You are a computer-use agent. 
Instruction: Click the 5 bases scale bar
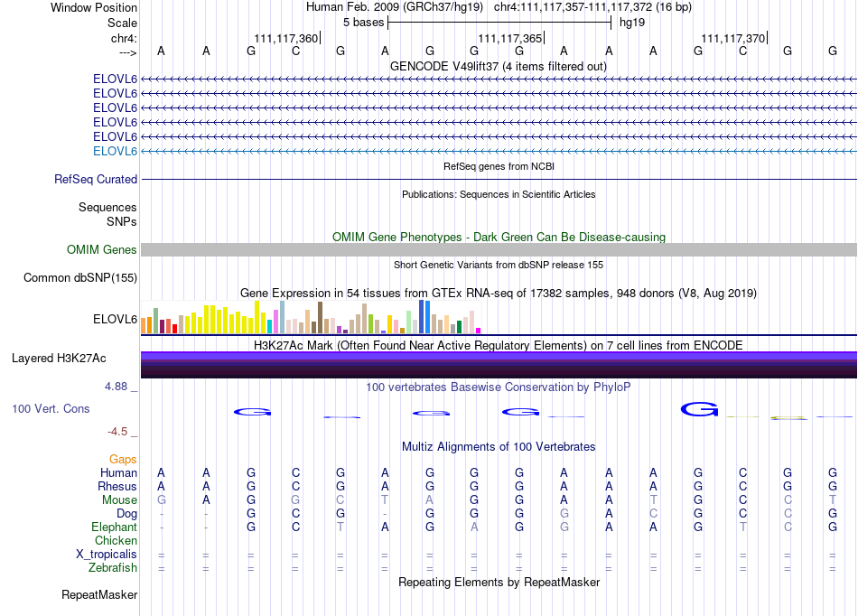coord(499,23)
